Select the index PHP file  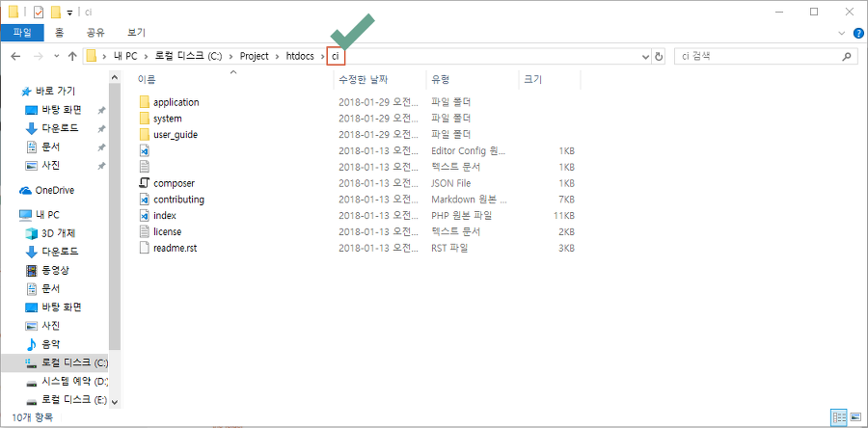(x=164, y=215)
